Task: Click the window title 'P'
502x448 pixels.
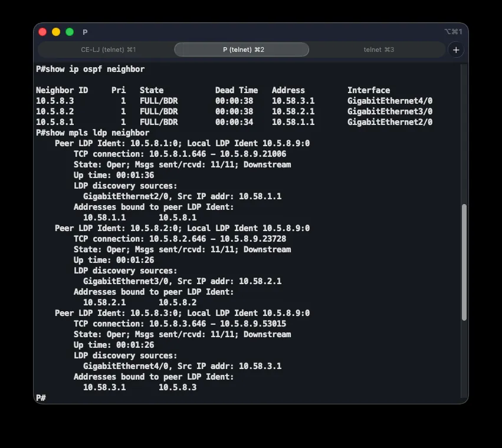Action: (x=85, y=32)
